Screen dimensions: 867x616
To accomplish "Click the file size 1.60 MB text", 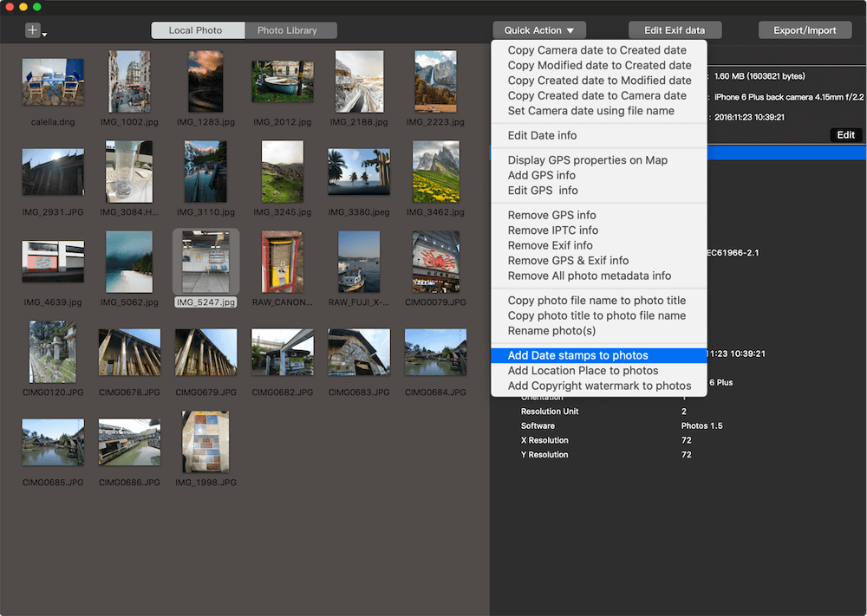I will pos(759,76).
